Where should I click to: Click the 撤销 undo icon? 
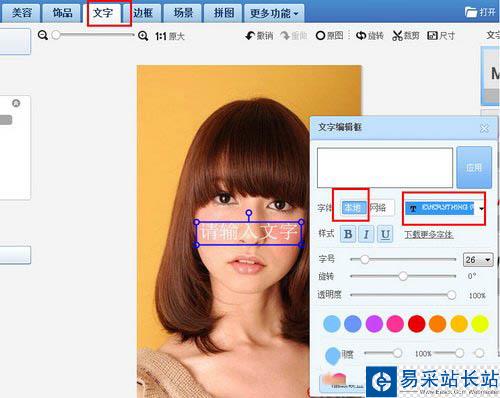click(250, 36)
